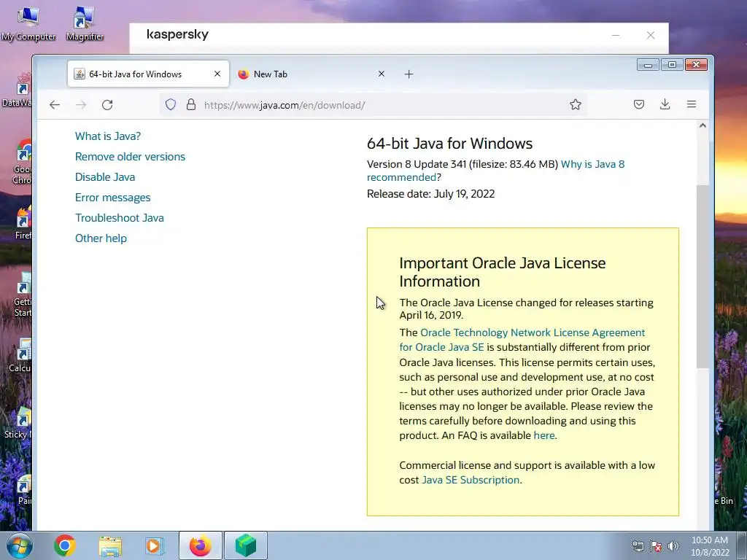The width and height of the screenshot is (747, 560).
Task: Click the volume speaker tray icon
Action: 673,546
